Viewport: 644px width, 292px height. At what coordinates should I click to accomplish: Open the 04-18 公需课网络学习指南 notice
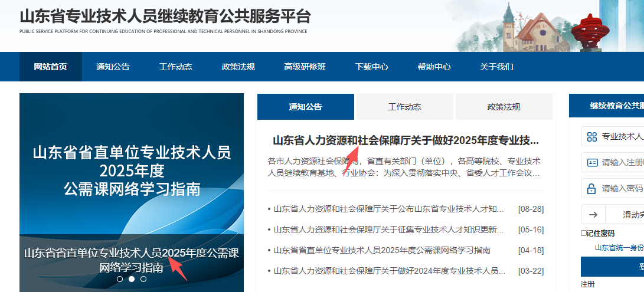[382, 250]
